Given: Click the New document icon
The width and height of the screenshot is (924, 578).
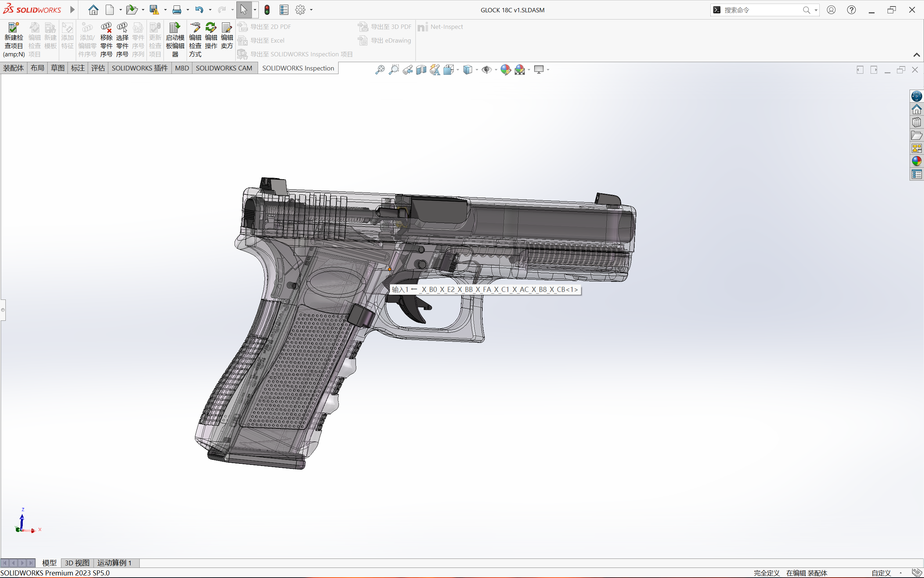Looking at the screenshot, I should click(x=110, y=10).
